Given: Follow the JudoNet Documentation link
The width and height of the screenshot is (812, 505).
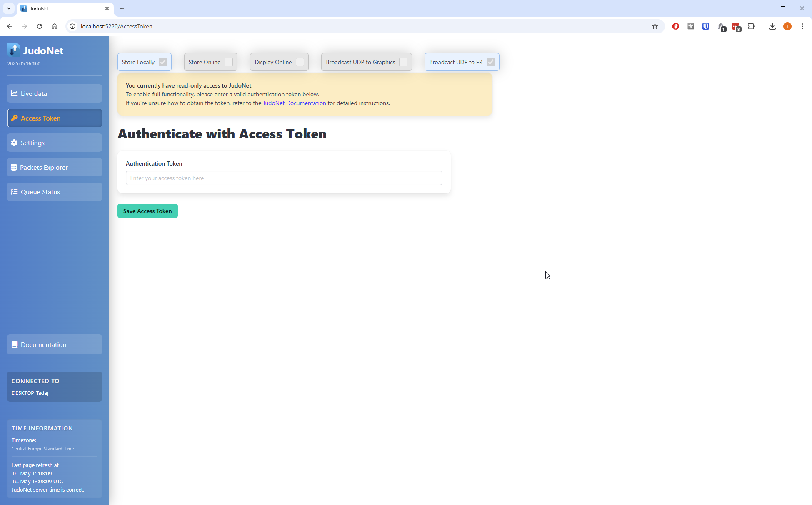Looking at the screenshot, I should tap(295, 103).
